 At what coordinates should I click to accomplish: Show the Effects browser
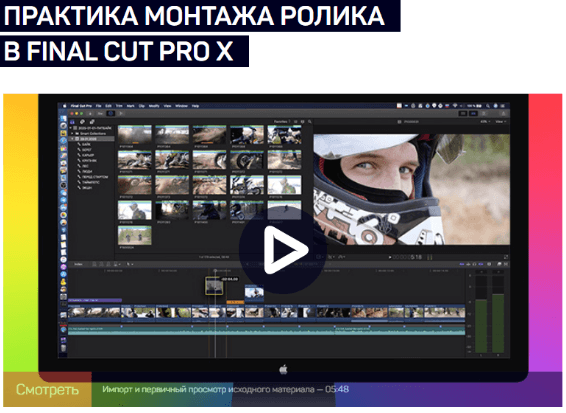(499, 264)
